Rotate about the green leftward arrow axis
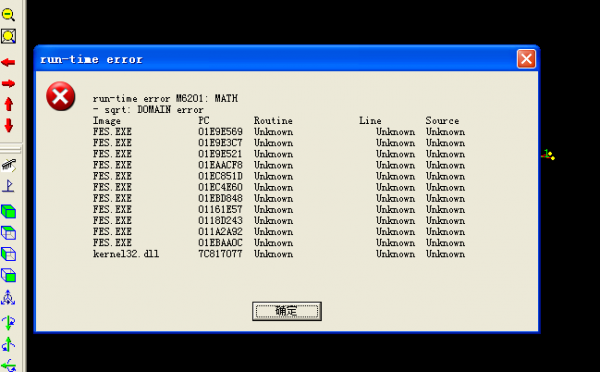600x372 pixels. click(x=8, y=365)
